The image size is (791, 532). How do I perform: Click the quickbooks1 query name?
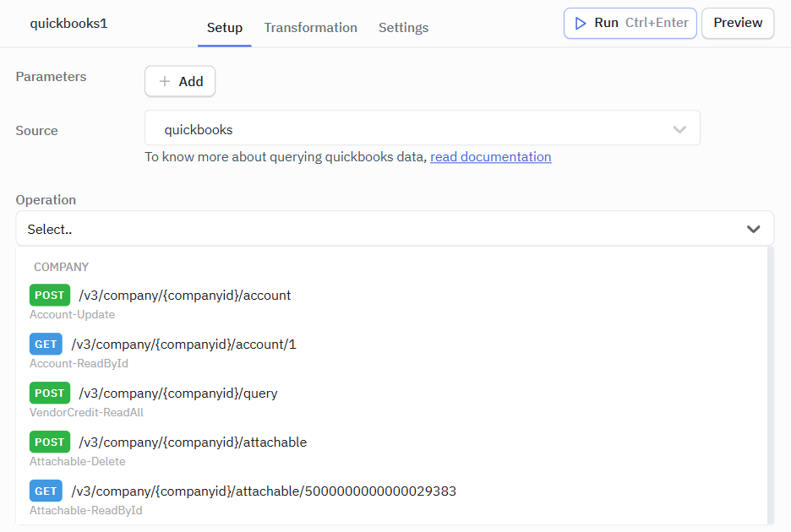coord(68,23)
